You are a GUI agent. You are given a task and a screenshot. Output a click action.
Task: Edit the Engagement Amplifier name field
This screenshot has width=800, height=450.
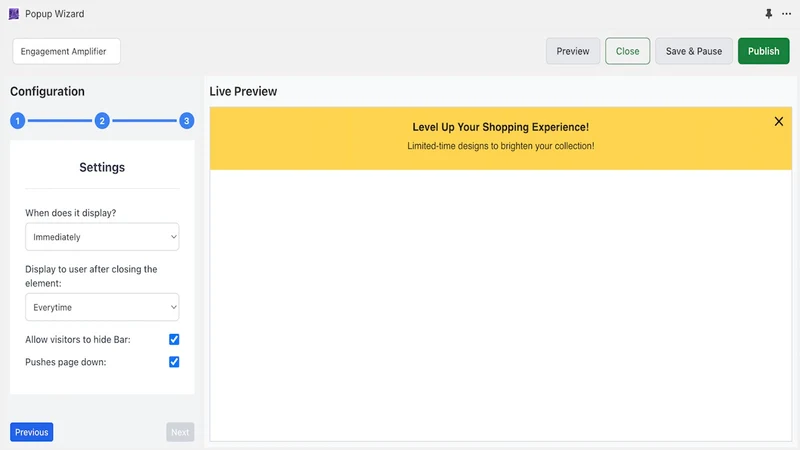point(66,51)
